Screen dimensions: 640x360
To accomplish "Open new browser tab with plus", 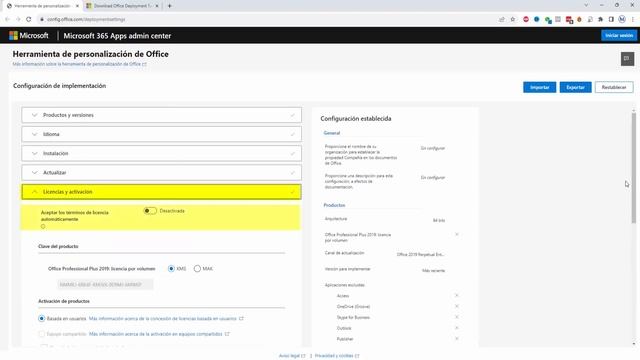I will click(169, 6).
